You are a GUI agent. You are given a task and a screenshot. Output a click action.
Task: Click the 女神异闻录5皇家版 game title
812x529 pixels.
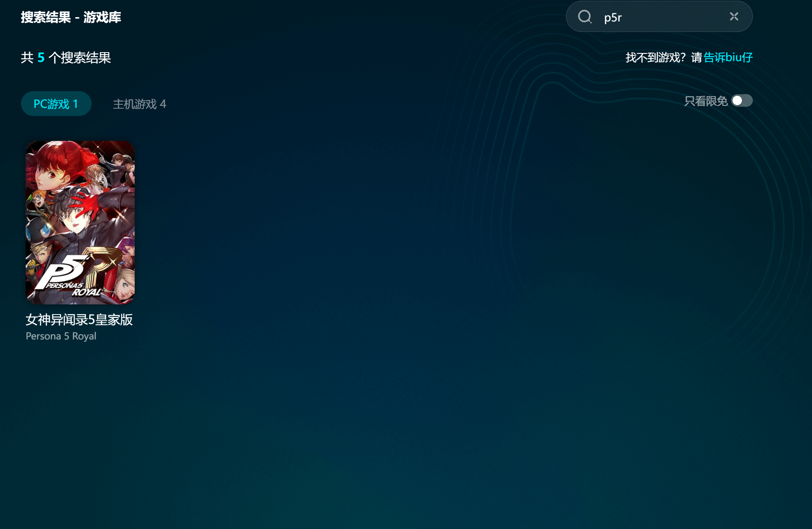(x=79, y=320)
